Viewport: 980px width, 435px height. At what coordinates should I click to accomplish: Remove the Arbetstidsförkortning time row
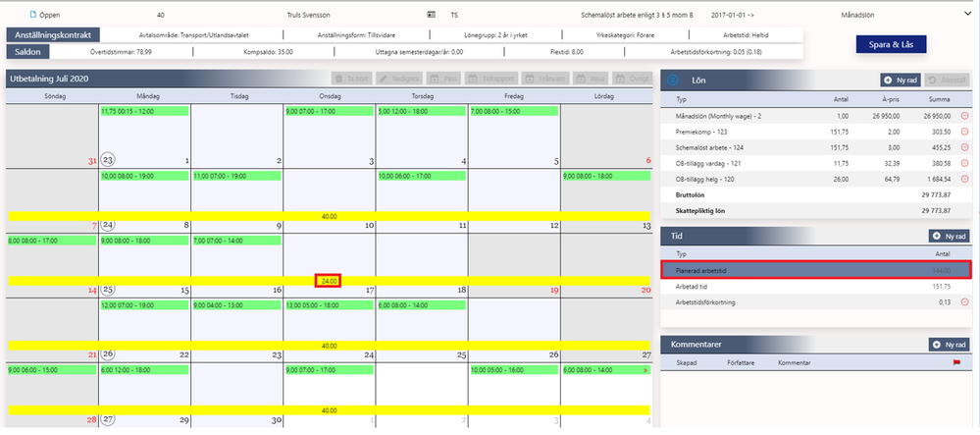(x=964, y=302)
